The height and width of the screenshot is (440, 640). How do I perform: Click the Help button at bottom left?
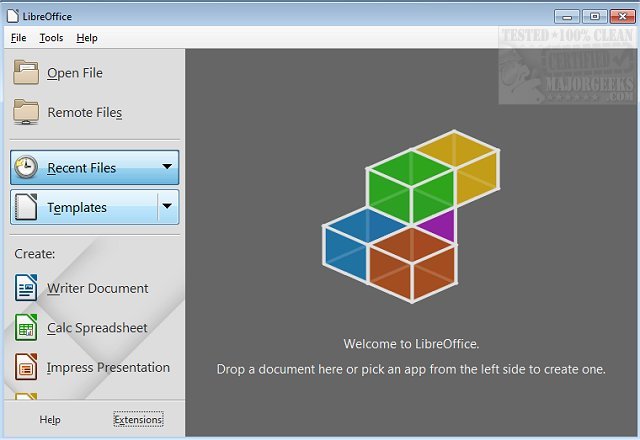click(50, 420)
